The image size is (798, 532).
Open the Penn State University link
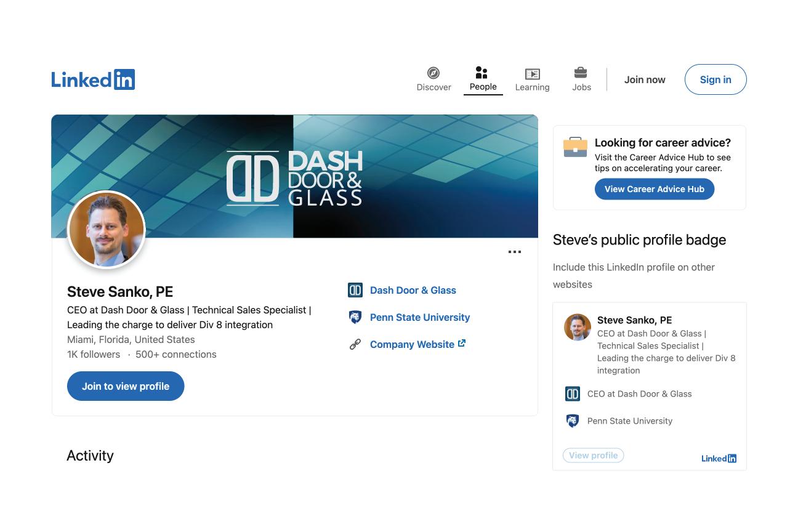click(x=420, y=317)
